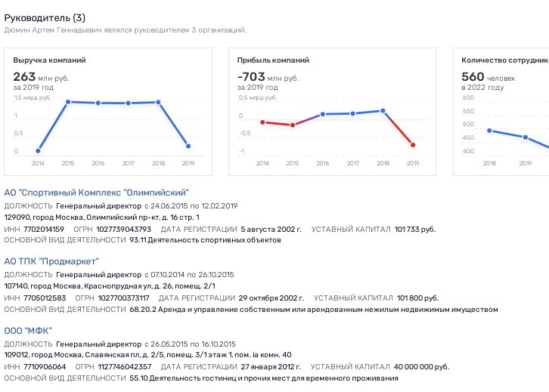The image size is (549, 392).
Task: Click red 2019 point on profit chart
Action: 413,145
